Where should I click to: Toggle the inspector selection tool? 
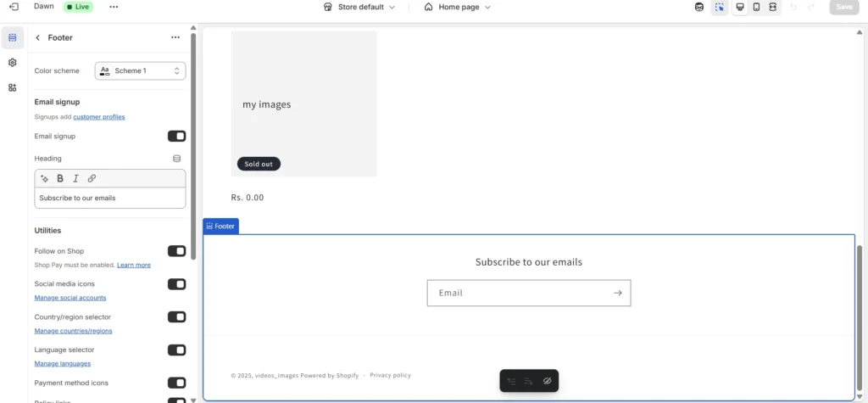click(720, 7)
